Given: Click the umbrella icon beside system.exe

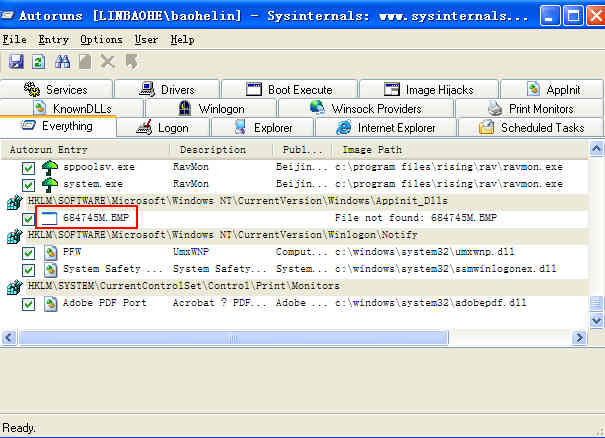Looking at the screenshot, I should coord(50,185).
